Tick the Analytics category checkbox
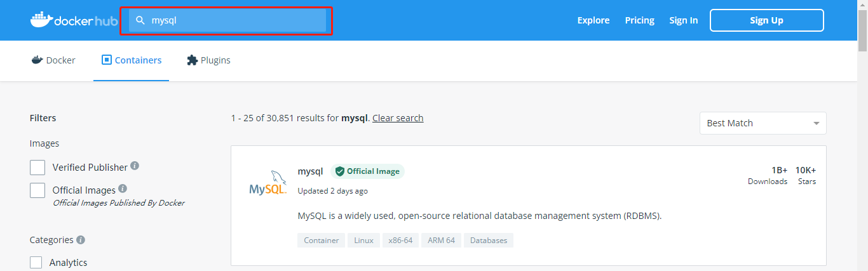Screen dimensions: 868x271 [x=36, y=263]
